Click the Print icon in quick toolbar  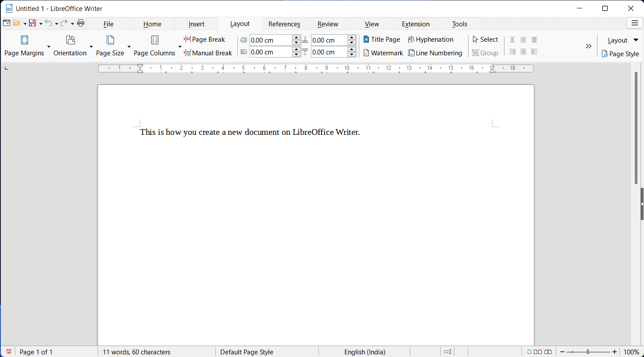point(81,23)
